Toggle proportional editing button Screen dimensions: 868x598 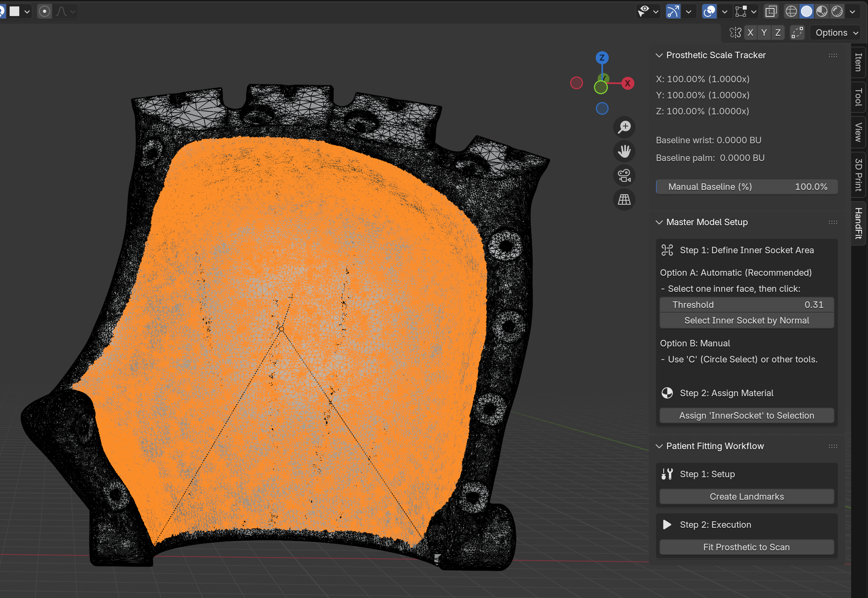point(45,11)
